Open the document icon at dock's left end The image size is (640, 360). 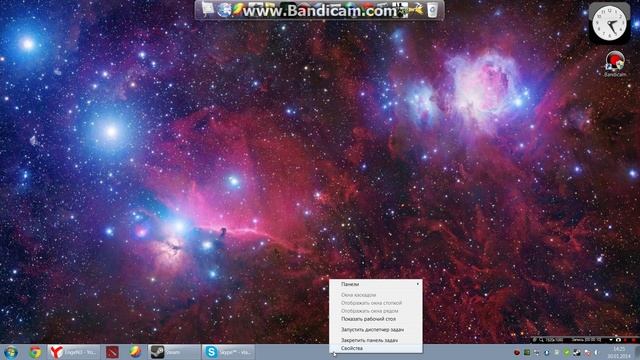207,9
